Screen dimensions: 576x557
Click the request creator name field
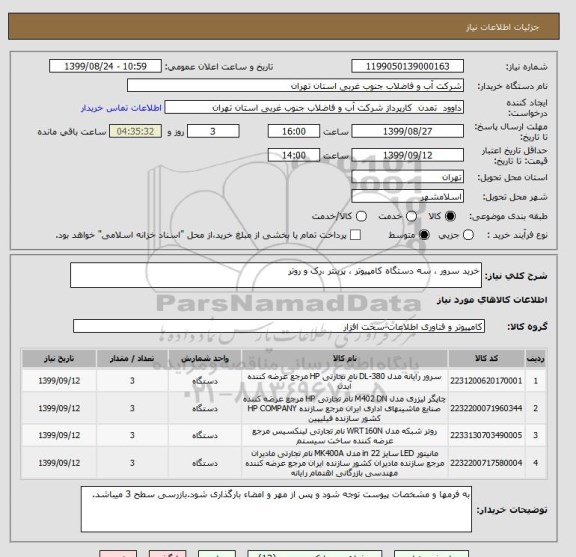[x=314, y=108]
